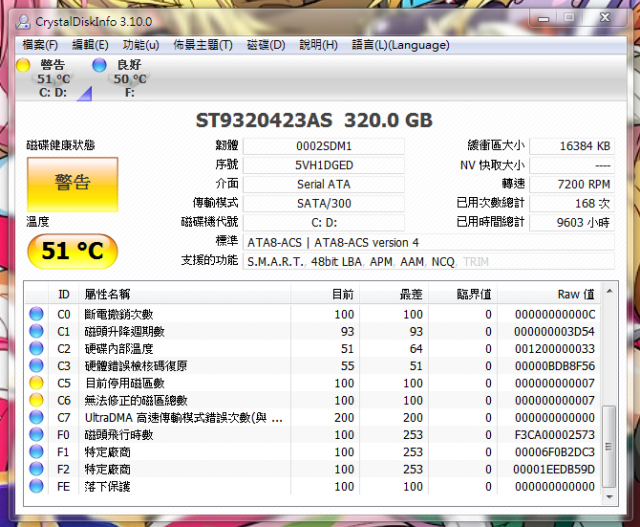Close the CrystalDiskInfo window
The image size is (640, 527).
[x=605, y=18]
